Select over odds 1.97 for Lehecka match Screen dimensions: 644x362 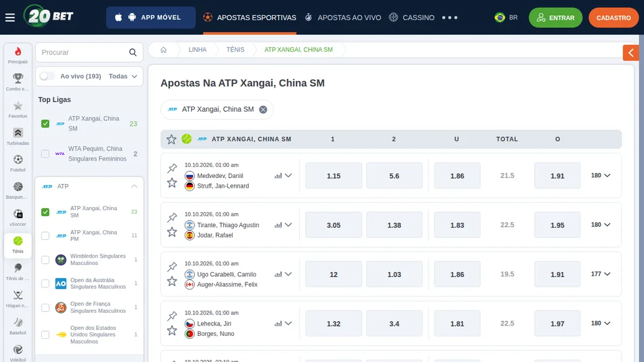(x=557, y=323)
